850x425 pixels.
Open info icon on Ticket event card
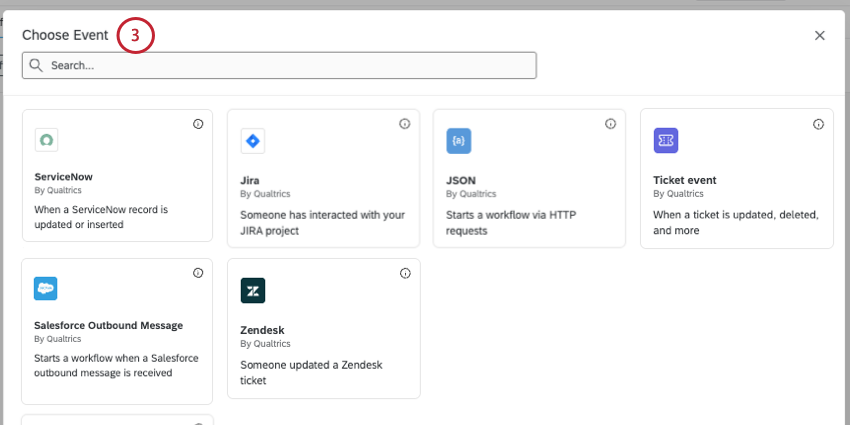click(x=818, y=124)
